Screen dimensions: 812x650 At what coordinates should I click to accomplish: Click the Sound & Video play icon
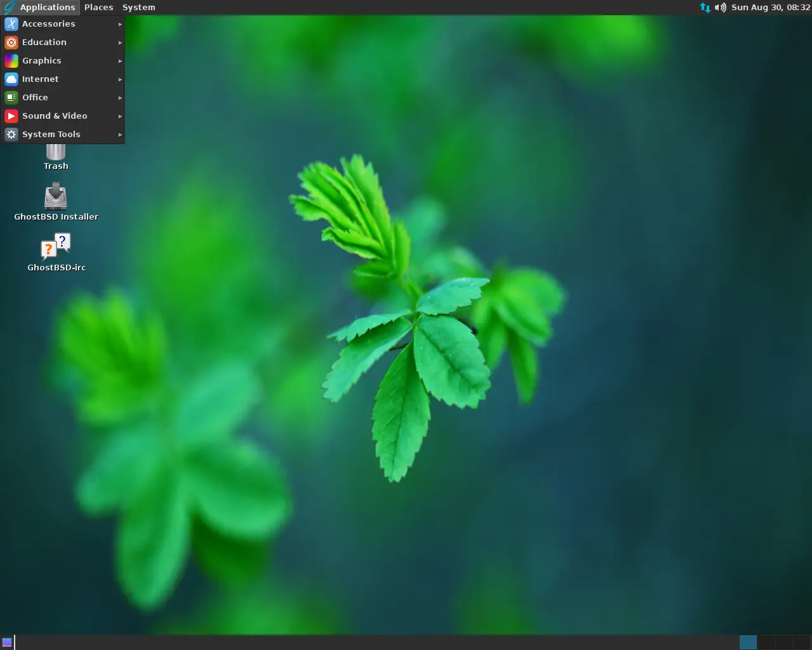(11, 116)
